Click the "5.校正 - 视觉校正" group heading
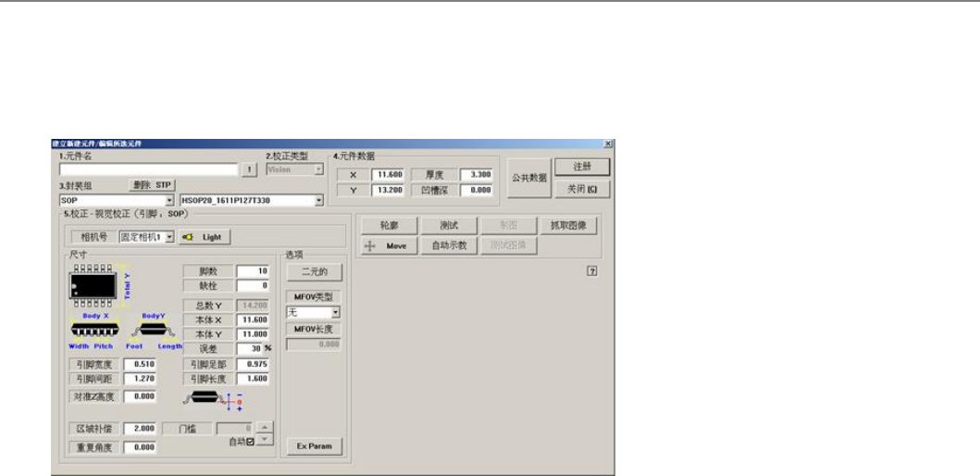The image size is (980, 476). (125, 214)
